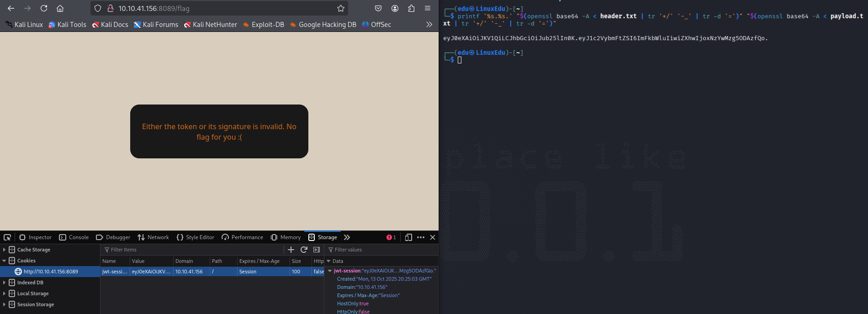Open the Firefox home page

click(x=60, y=8)
